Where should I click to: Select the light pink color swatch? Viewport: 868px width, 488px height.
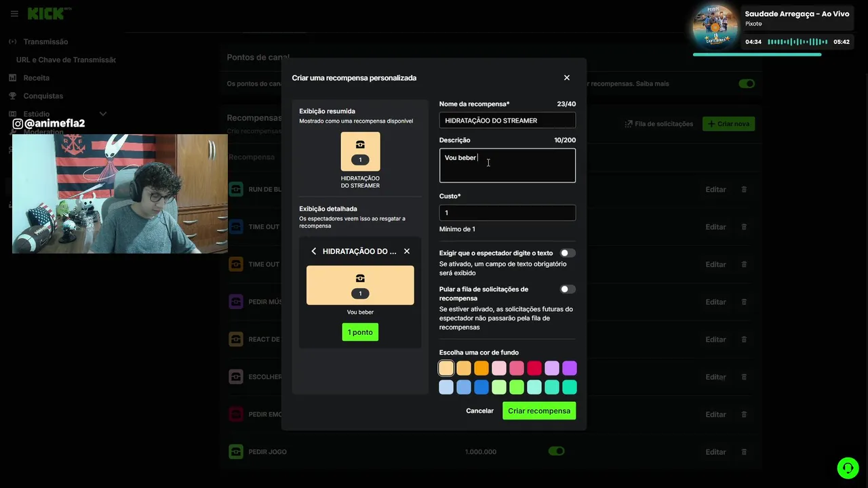coord(499,368)
